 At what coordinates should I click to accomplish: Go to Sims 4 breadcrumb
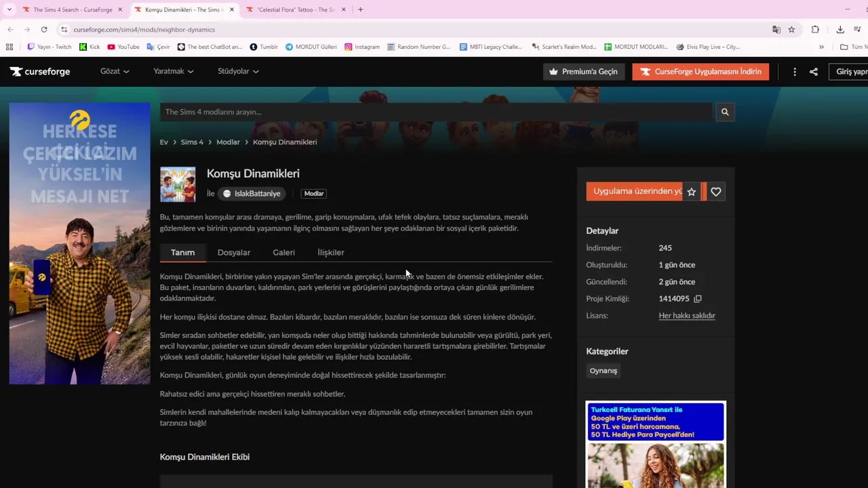click(192, 142)
